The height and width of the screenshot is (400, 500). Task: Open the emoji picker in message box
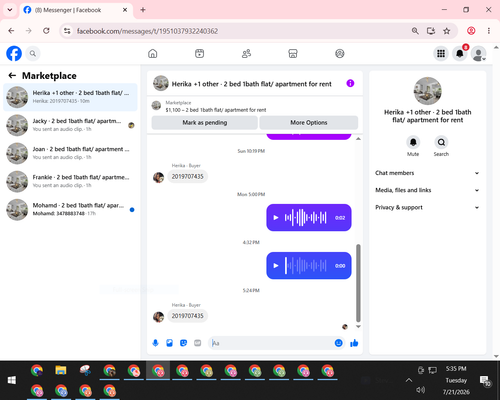[x=338, y=343]
